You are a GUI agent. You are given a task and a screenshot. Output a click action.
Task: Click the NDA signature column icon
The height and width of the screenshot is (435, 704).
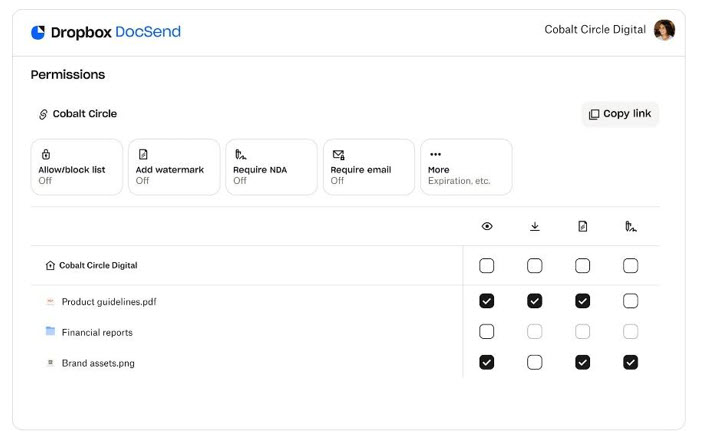pyautogui.click(x=630, y=227)
